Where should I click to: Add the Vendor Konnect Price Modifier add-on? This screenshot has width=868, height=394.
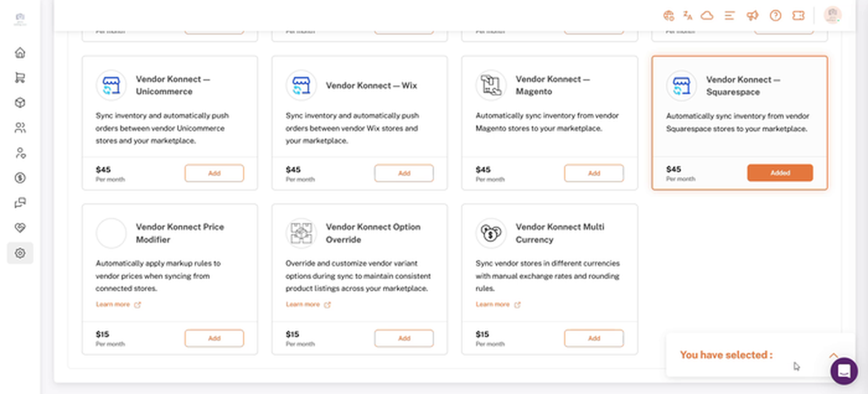(x=214, y=338)
